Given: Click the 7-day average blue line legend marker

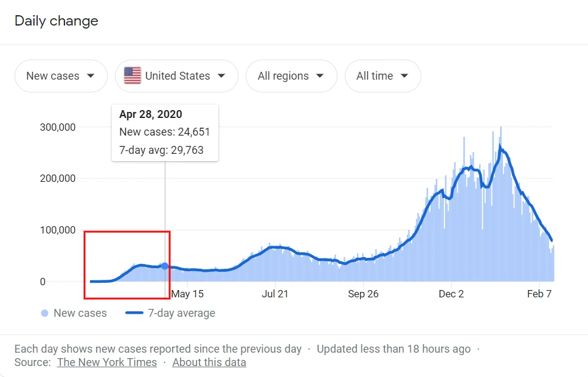Looking at the screenshot, I should 135,313.
